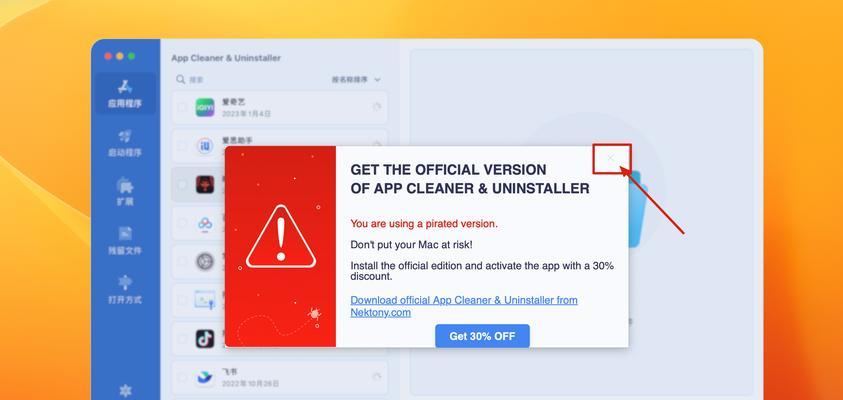Open the Download official App Cleaner link
The width and height of the screenshot is (843, 400).
(x=463, y=306)
